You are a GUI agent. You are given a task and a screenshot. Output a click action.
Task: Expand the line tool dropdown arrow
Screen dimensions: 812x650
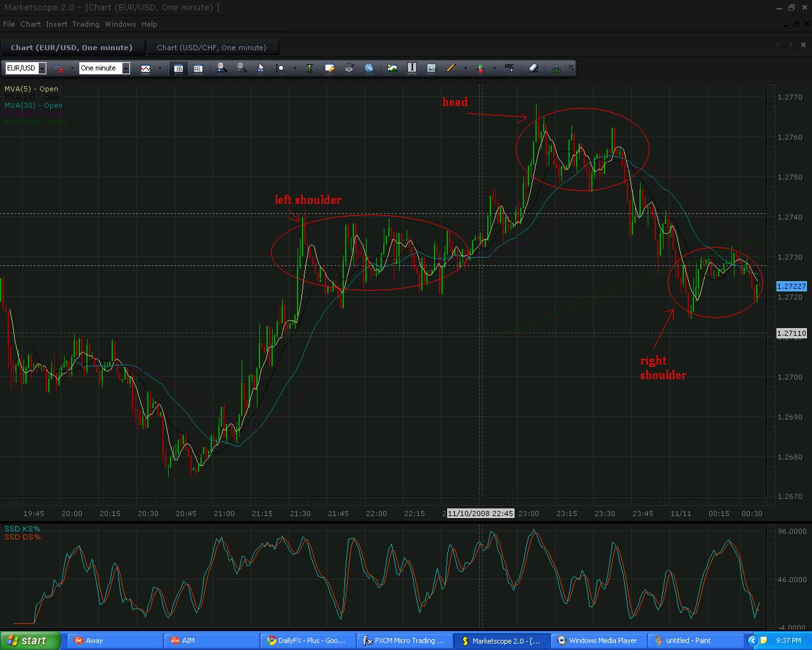tap(466, 68)
